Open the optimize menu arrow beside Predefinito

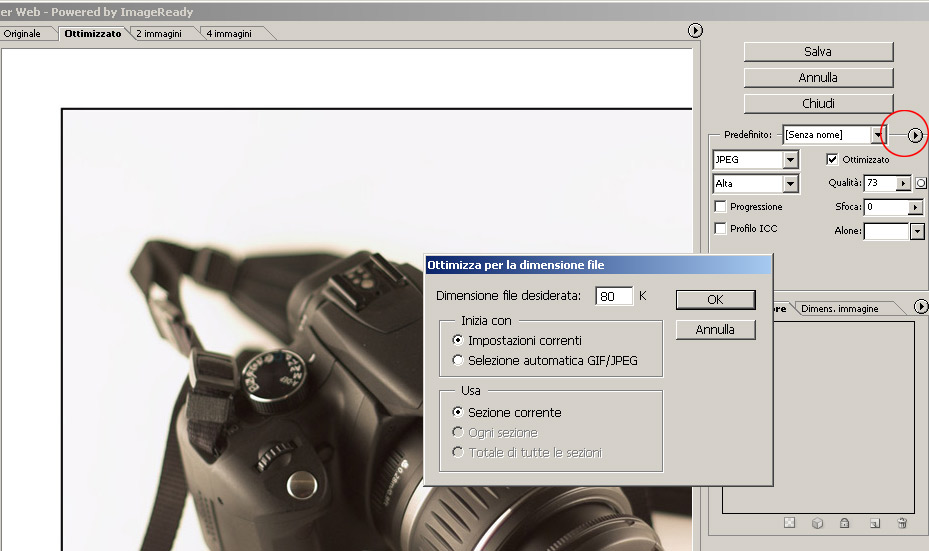tap(914, 135)
